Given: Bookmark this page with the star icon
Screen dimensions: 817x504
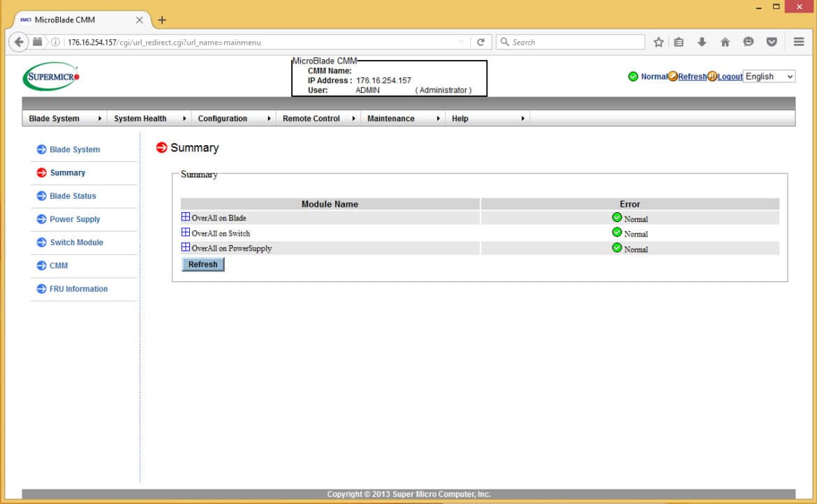Looking at the screenshot, I should pos(658,42).
